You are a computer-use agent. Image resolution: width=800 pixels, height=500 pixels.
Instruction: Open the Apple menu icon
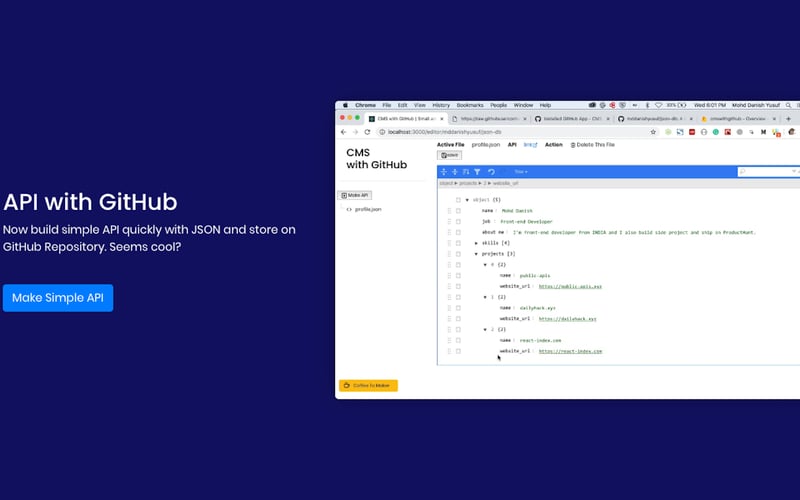coord(345,105)
